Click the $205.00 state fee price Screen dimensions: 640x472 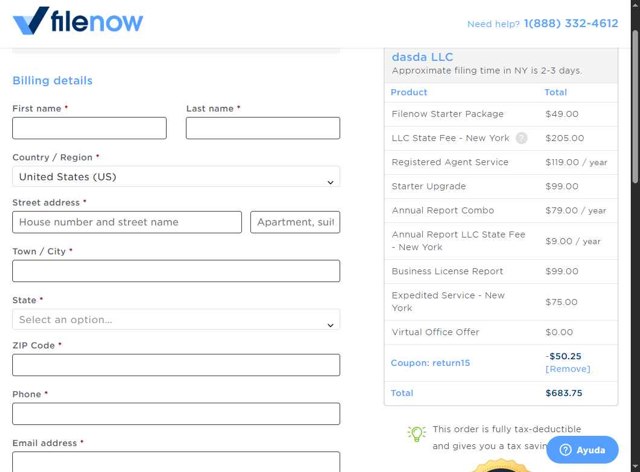coord(564,138)
